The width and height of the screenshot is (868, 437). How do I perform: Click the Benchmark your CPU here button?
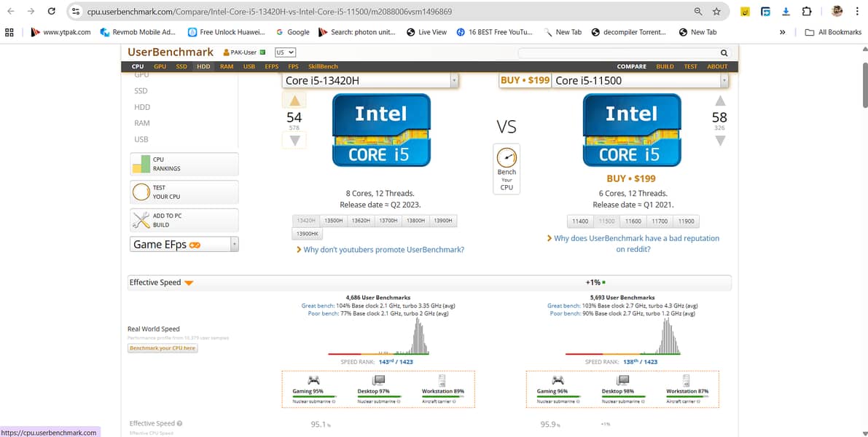pyautogui.click(x=162, y=348)
